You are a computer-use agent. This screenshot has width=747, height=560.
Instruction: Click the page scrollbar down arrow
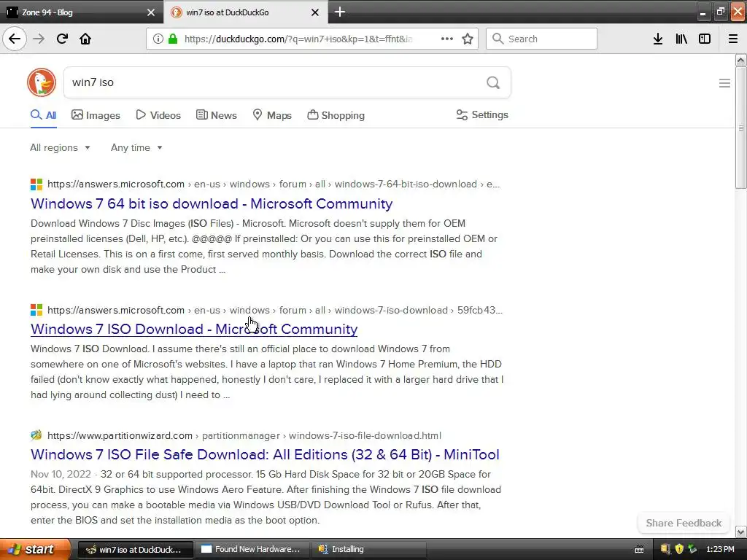click(740, 532)
